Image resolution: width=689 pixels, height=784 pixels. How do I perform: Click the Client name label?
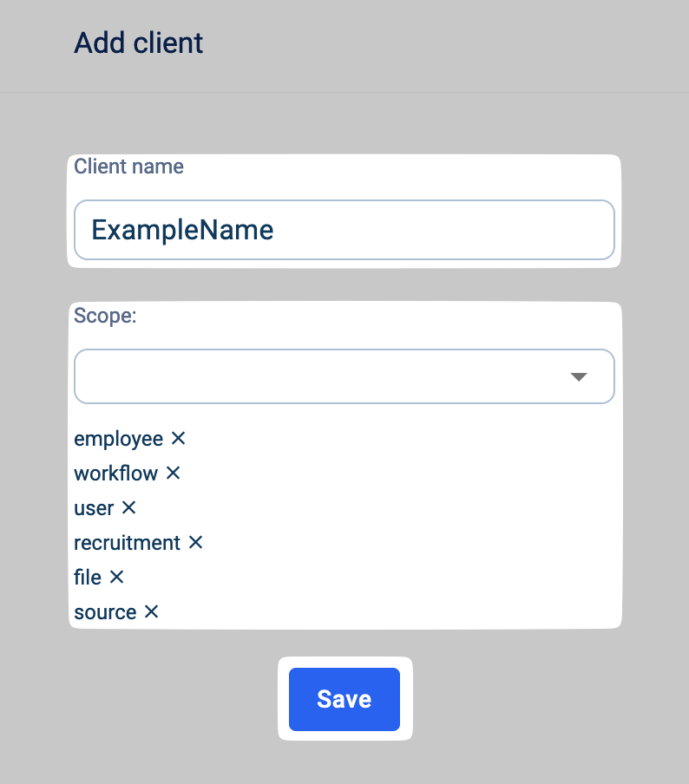128,167
